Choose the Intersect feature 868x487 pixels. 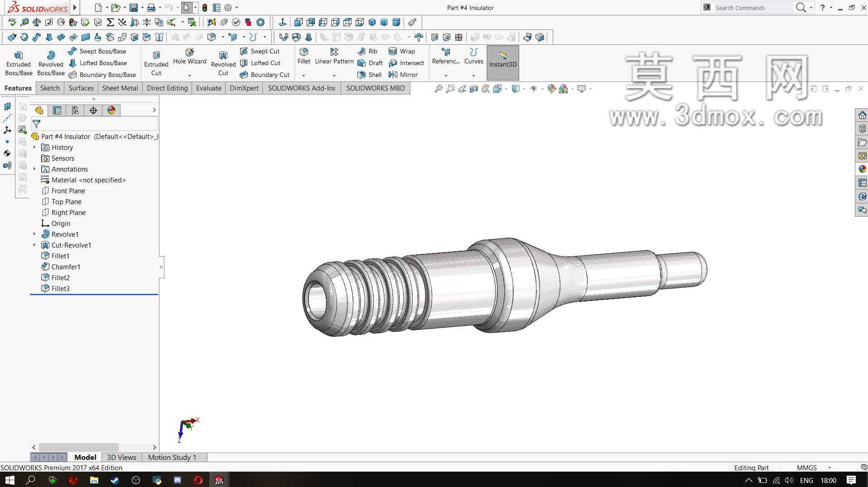406,63
